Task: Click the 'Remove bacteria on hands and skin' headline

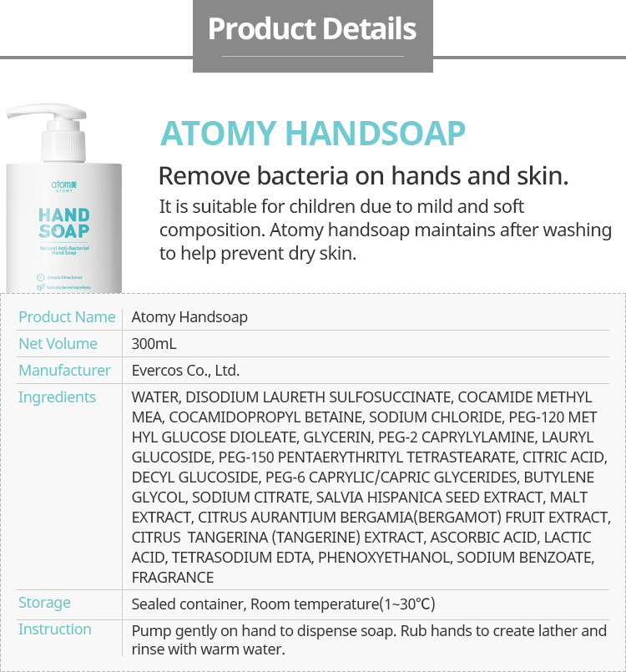Action: (x=363, y=176)
